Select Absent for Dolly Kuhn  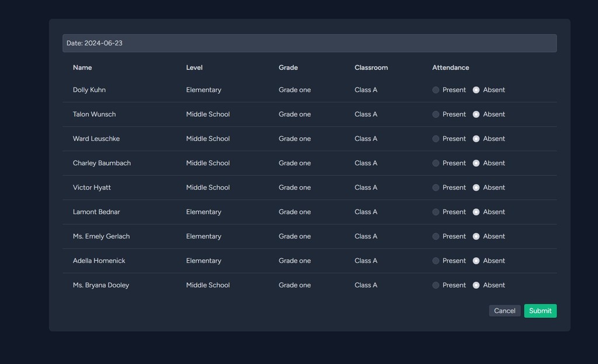[x=476, y=90]
